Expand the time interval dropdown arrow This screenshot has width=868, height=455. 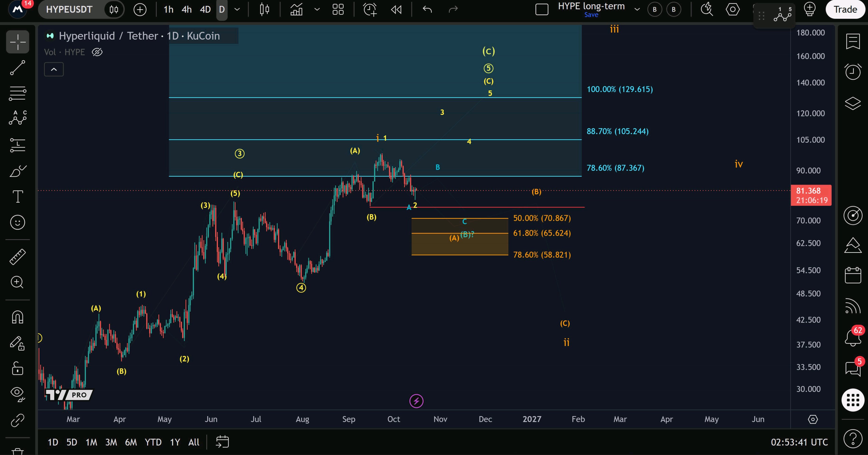(x=237, y=9)
